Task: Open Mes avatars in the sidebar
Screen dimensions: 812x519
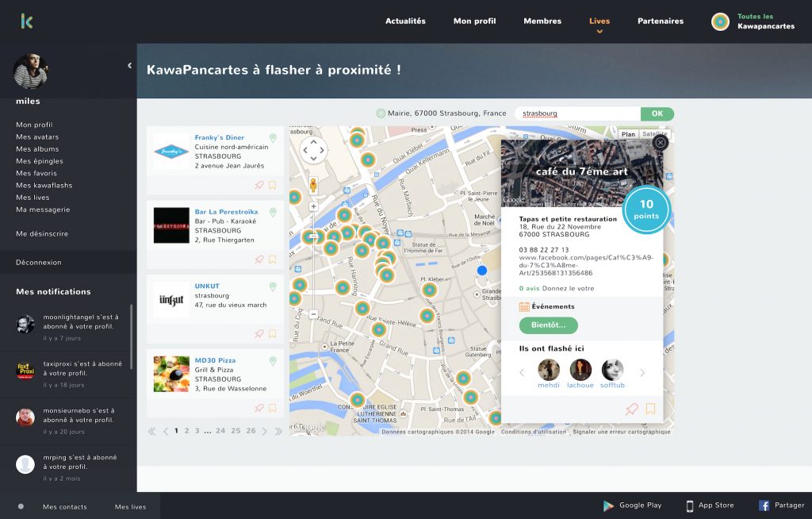Action: (x=37, y=136)
